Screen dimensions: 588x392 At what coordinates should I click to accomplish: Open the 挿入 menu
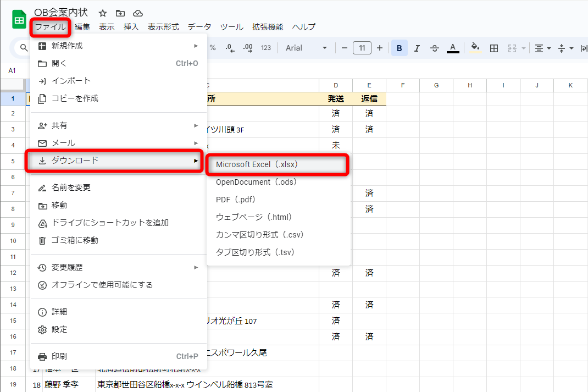[x=130, y=26]
